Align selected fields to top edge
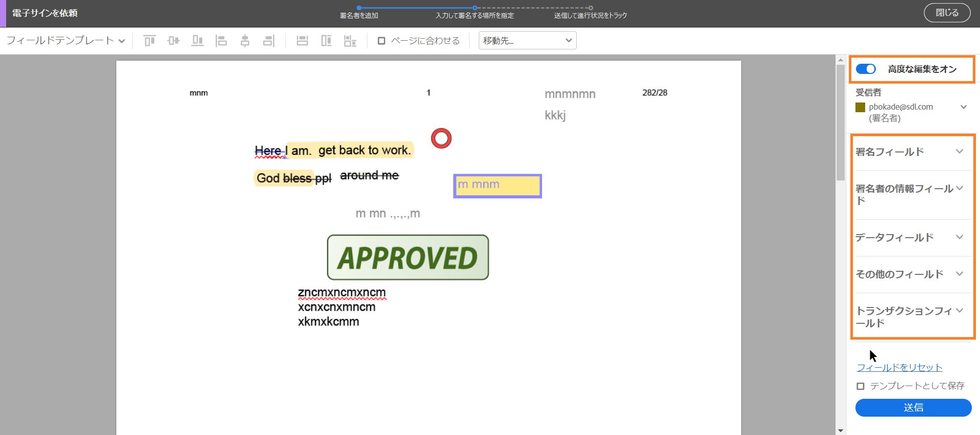The width and height of the screenshot is (980, 435). [150, 41]
